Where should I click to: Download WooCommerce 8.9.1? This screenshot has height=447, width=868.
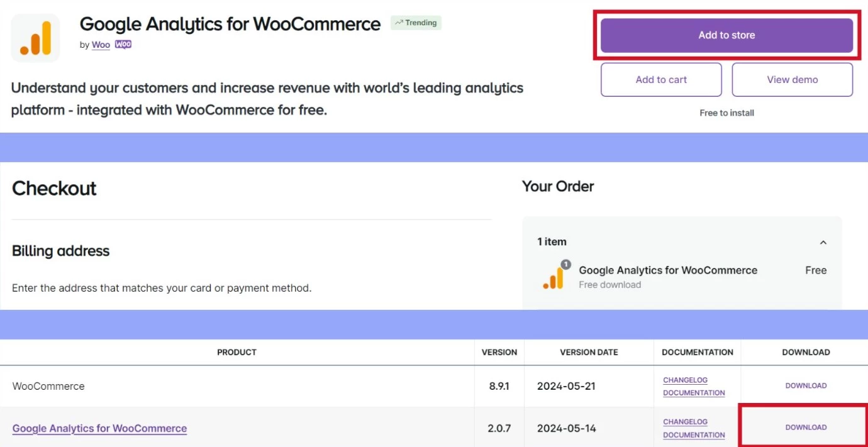click(x=806, y=385)
